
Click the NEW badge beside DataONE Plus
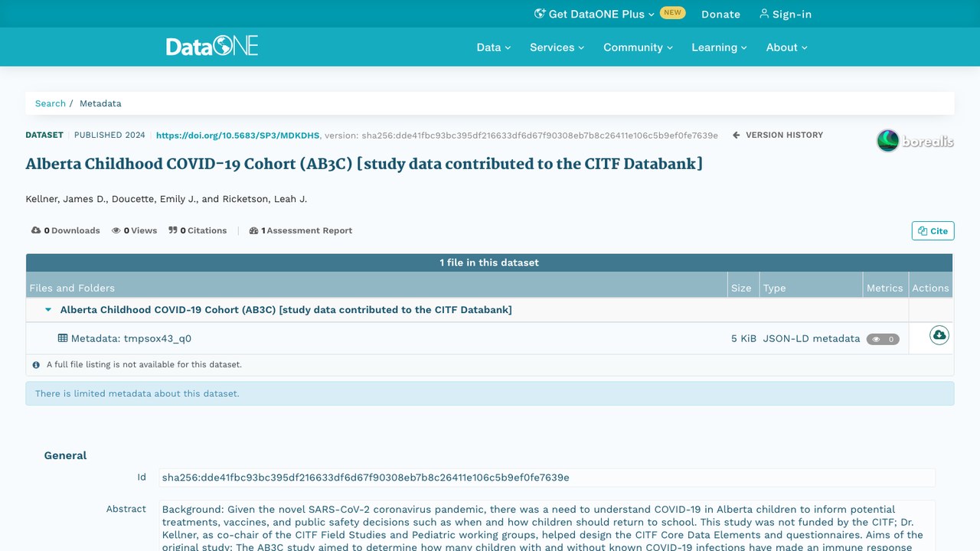672,13
